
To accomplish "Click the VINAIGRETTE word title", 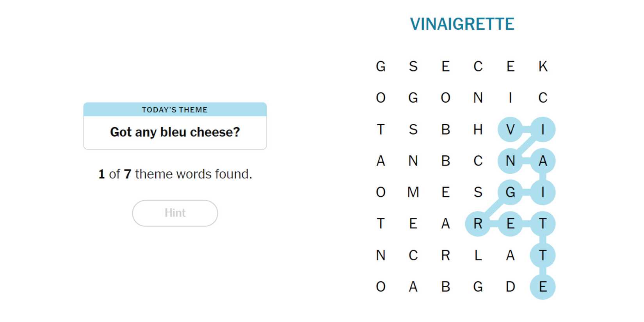I will click(x=462, y=24).
